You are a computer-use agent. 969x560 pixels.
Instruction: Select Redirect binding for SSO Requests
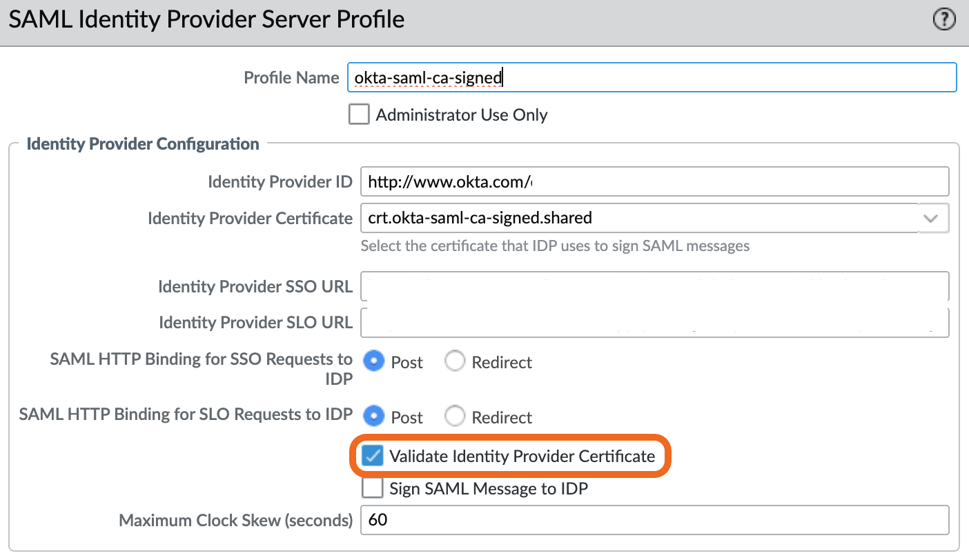point(455,361)
